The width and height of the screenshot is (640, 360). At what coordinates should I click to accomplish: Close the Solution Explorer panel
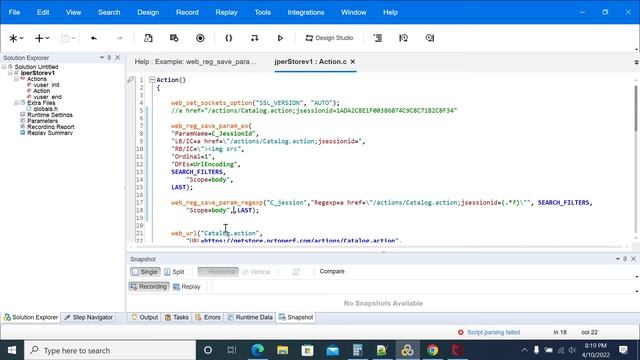click(x=118, y=58)
